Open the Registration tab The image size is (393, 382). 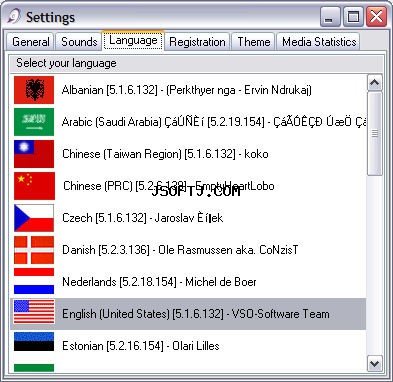pos(197,42)
